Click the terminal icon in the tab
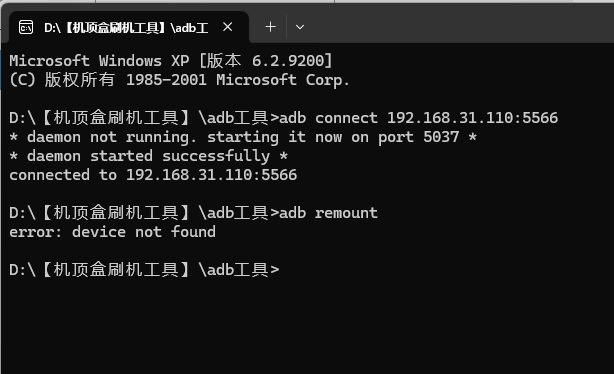 [x=26, y=27]
